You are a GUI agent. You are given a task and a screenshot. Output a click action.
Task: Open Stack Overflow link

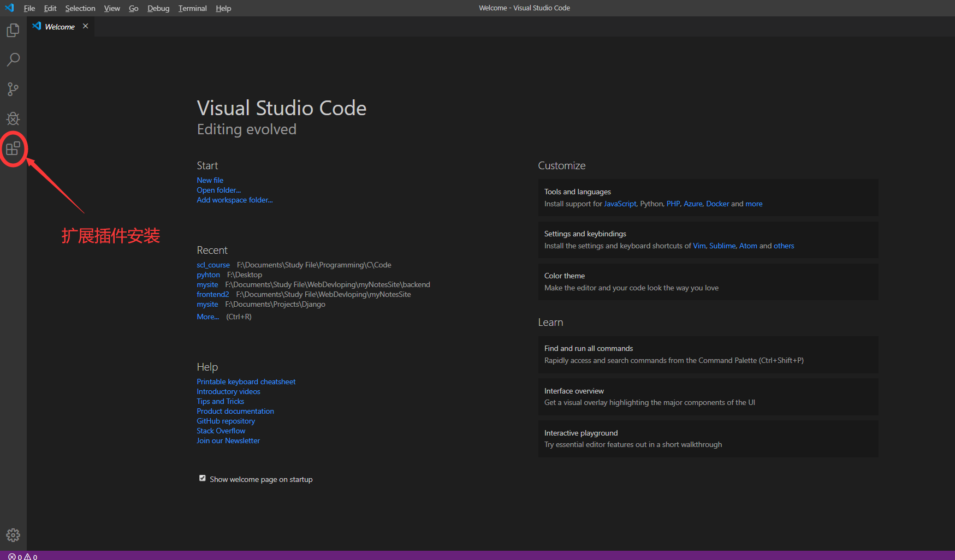click(x=221, y=431)
